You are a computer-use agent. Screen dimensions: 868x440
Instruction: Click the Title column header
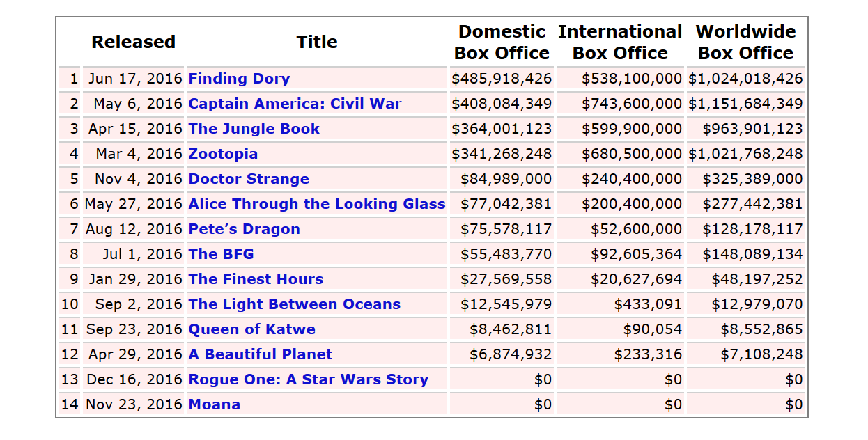pyautogui.click(x=317, y=42)
